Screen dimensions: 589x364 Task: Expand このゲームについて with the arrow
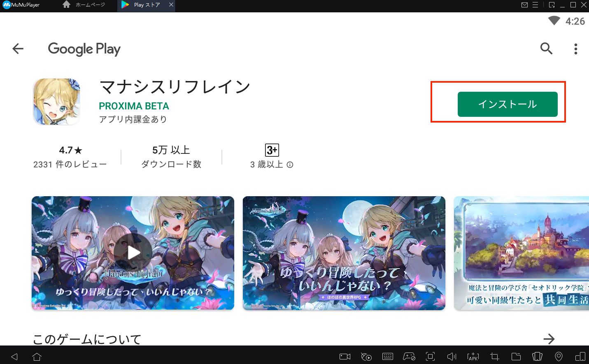click(549, 339)
